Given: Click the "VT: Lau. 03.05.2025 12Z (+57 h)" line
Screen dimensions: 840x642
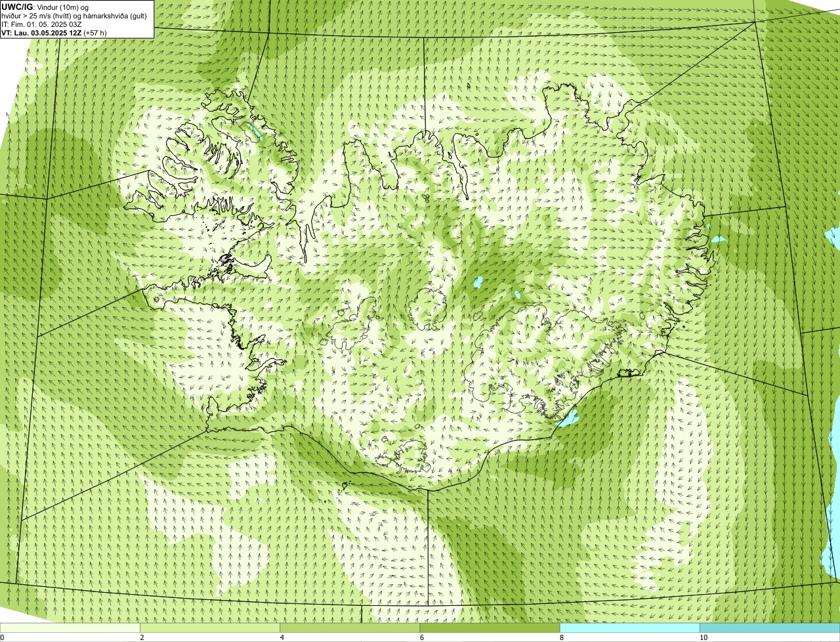Looking at the screenshot, I should click(54, 32).
